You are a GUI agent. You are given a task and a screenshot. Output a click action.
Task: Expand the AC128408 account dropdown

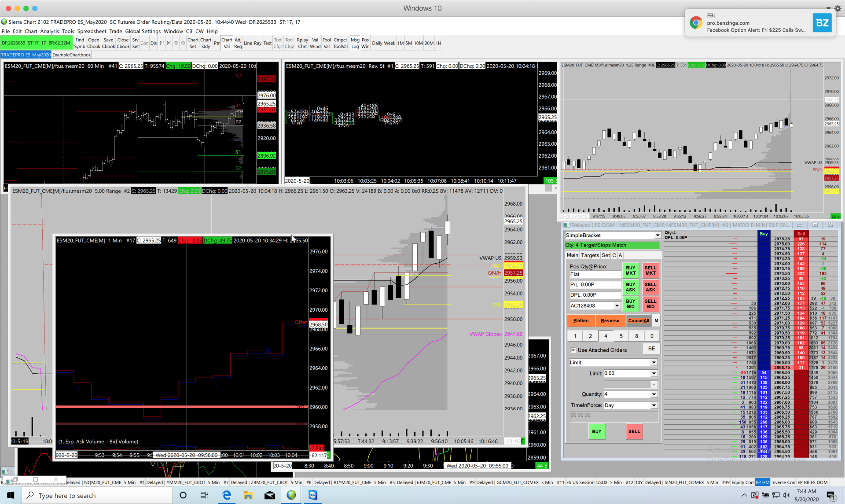pos(617,305)
